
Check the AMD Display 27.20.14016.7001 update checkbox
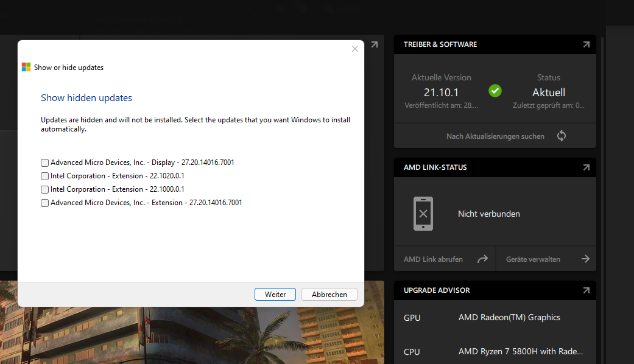coord(44,163)
